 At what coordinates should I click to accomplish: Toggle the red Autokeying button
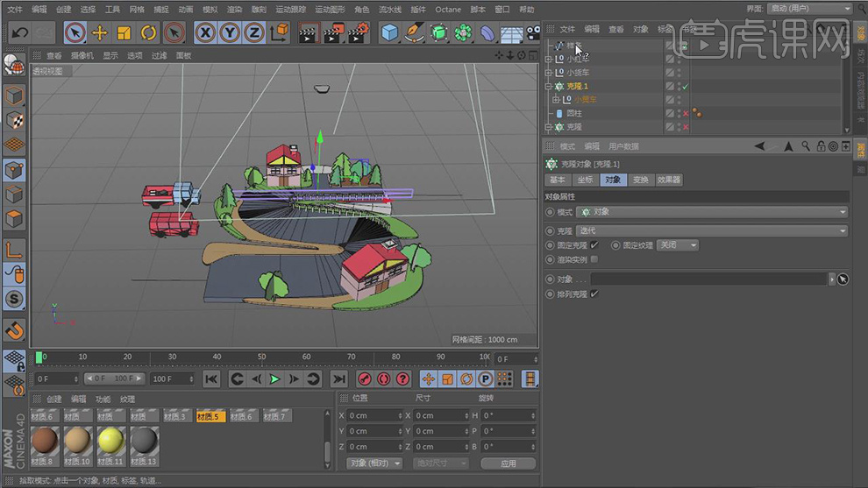pyautogui.click(x=383, y=379)
